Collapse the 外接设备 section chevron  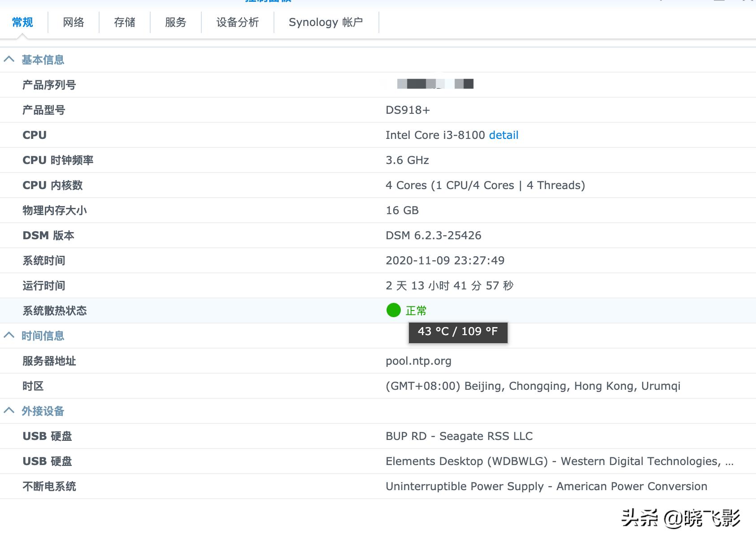click(x=9, y=411)
